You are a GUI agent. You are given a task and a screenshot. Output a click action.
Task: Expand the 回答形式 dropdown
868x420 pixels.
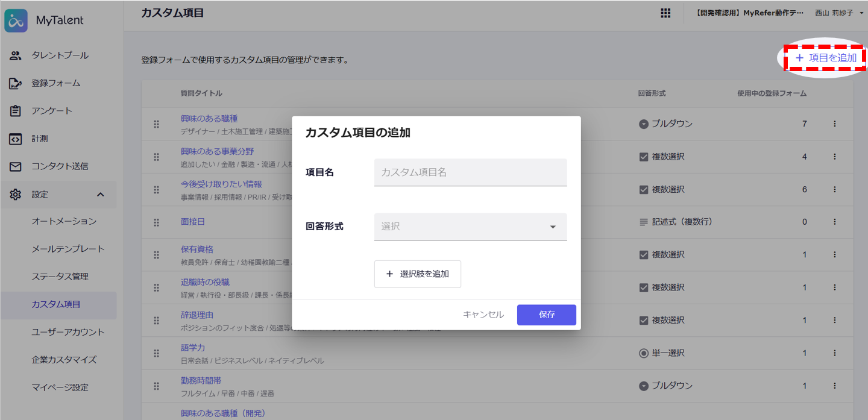(470, 227)
